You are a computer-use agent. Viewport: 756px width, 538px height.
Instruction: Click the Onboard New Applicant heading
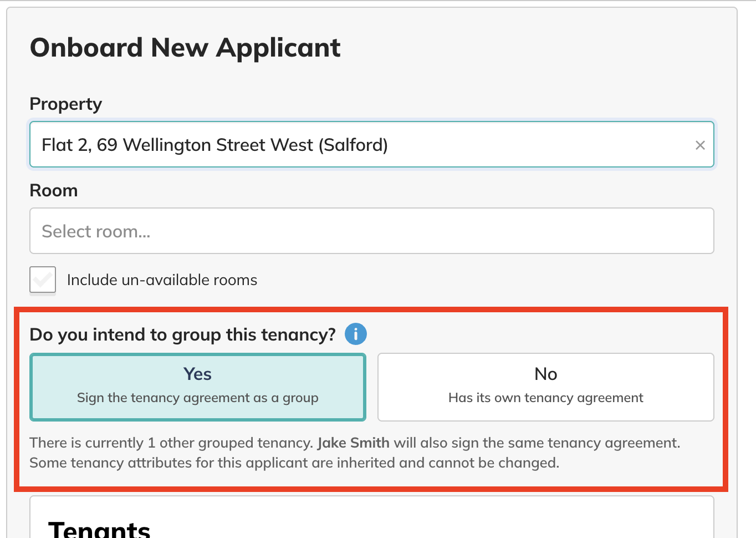tap(185, 48)
